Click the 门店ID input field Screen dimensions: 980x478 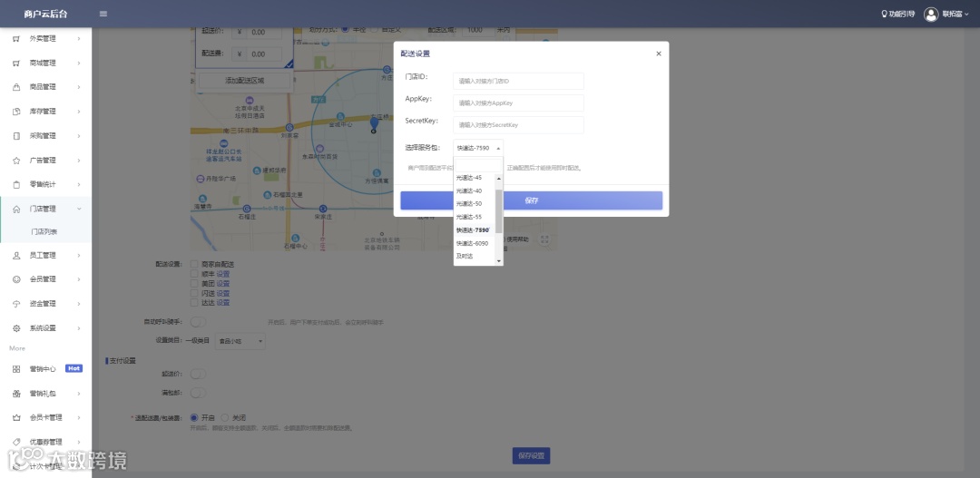click(518, 82)
